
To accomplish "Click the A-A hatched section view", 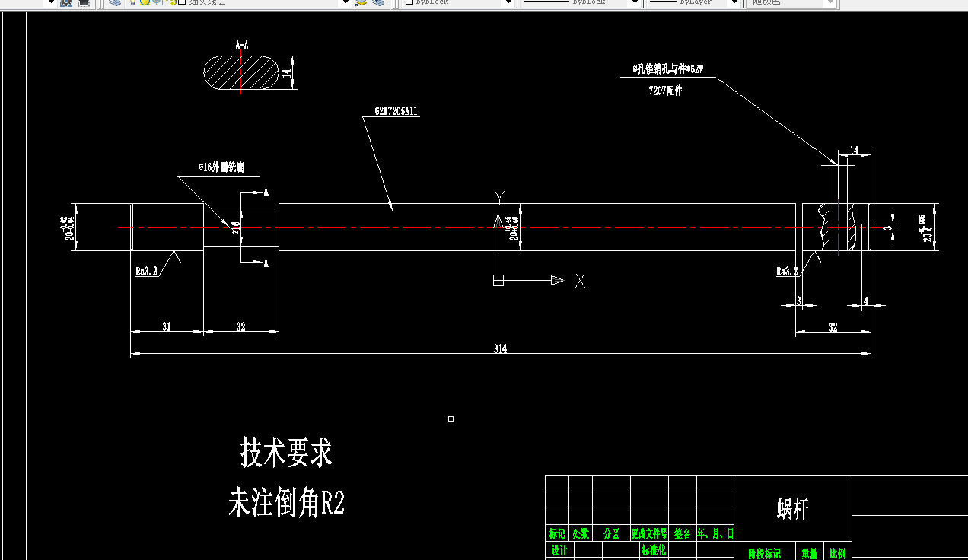I will point(242,74).
